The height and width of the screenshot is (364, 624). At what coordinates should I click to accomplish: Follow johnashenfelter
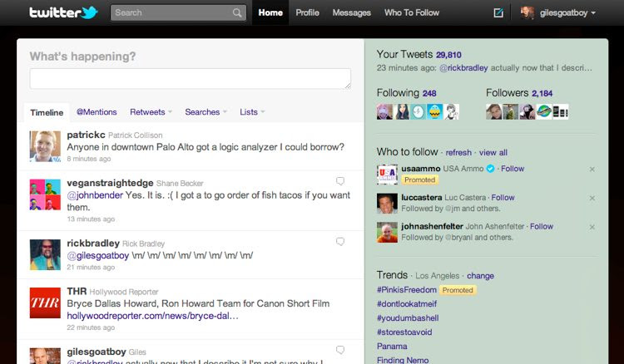542,227
